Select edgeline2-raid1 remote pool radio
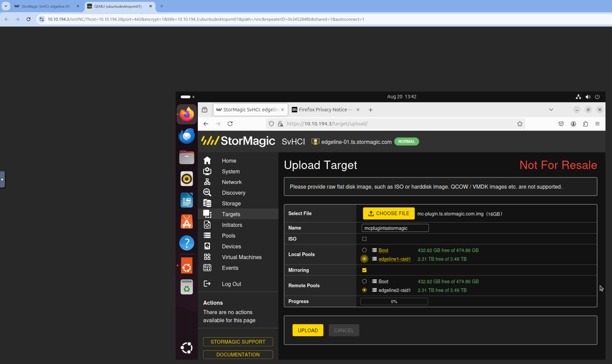The width and height of the screenshot is (612, 364). (364, 290)
